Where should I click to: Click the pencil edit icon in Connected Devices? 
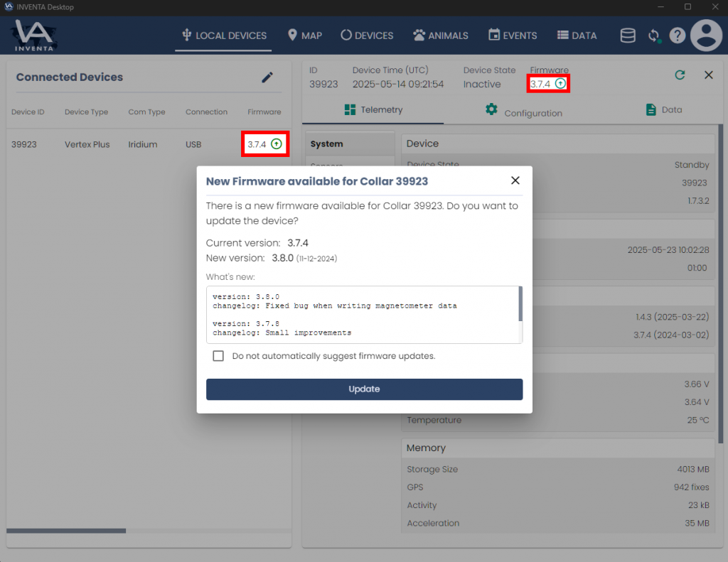(x=267, y=77)
